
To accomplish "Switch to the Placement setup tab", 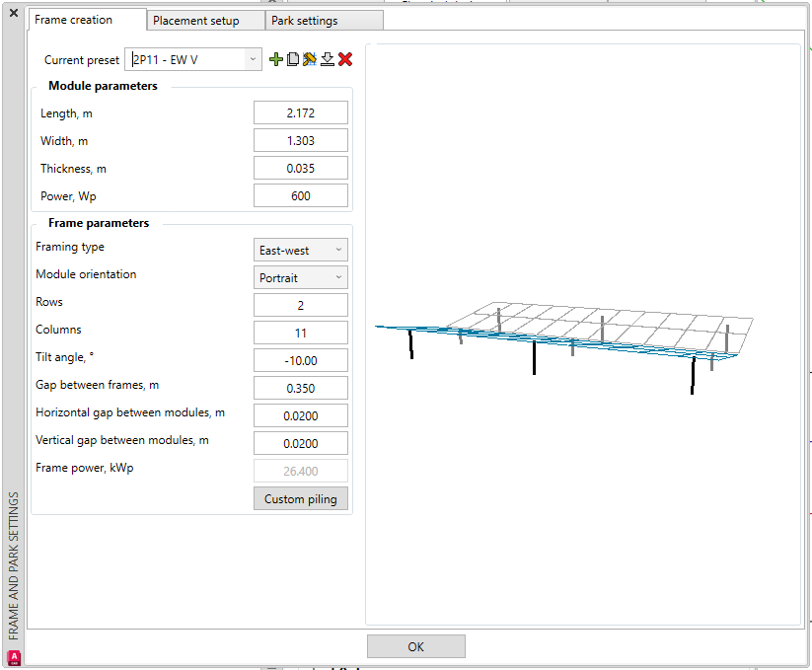I will pos(205,21).
